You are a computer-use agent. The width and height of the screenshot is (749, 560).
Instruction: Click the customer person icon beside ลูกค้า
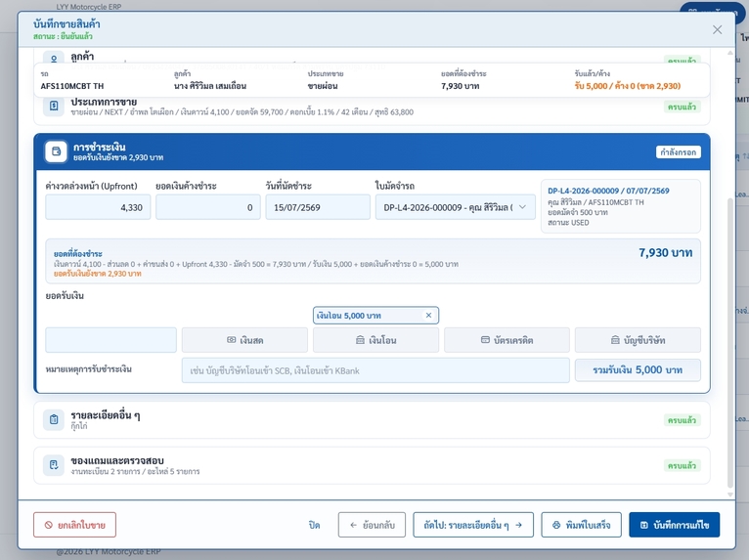point(54,58)
